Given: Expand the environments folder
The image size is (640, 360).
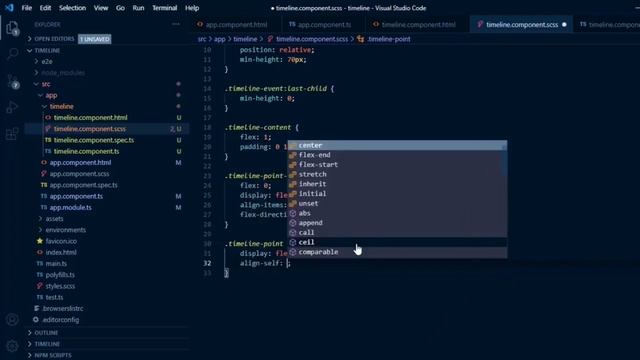Looking at the screenshot, I should (65, 230).
